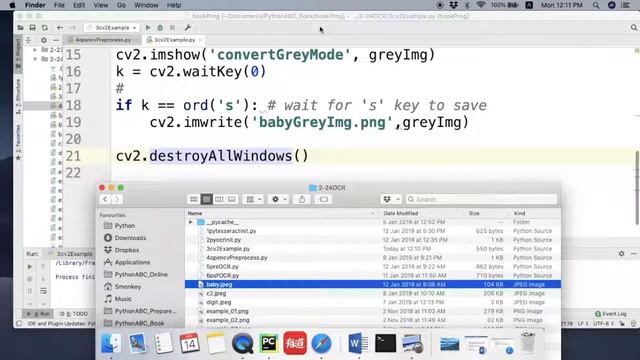
Task: Click the Save All icon in PyCharm toolbar
Action: click(x=32, y=28)
